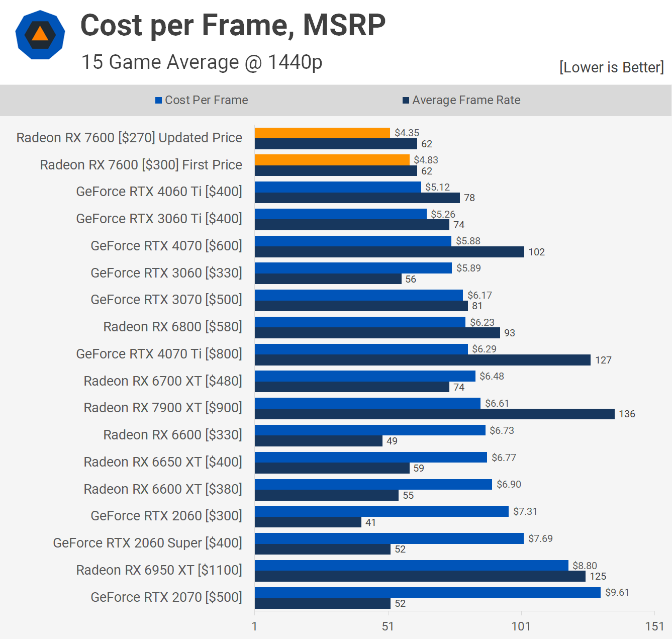
Task: Click the '$6.90' value label
Action: pos(509,484)
